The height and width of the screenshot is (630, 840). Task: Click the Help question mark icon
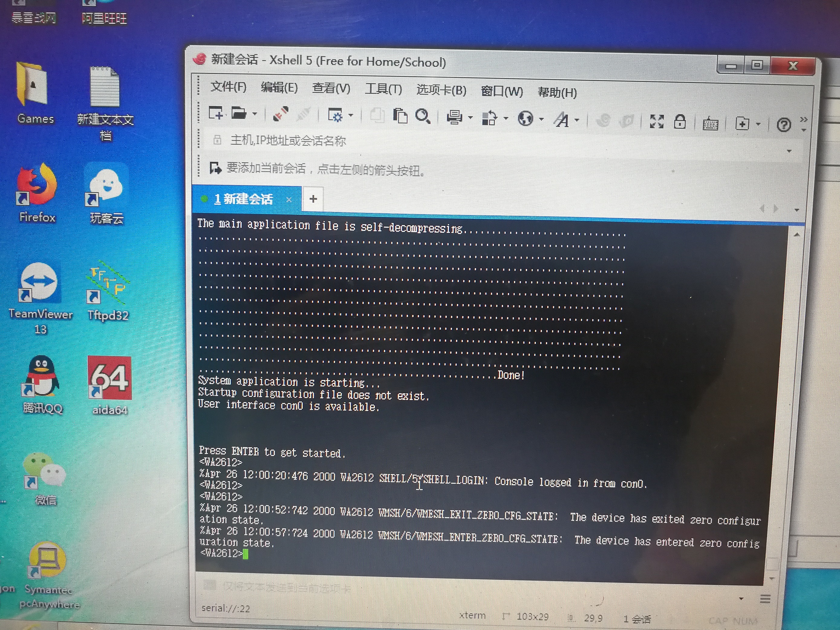pos(783,125)
